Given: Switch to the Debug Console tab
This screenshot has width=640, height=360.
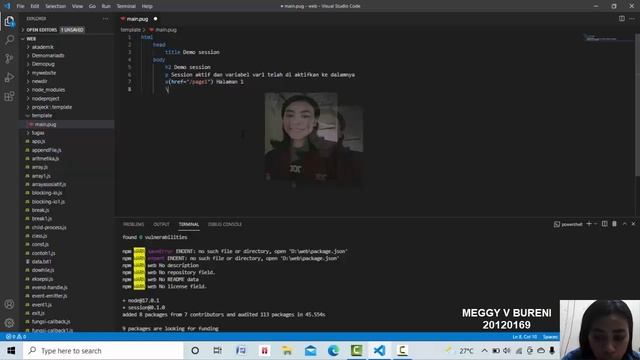Looking at the screenshot, I should point(225,224).
